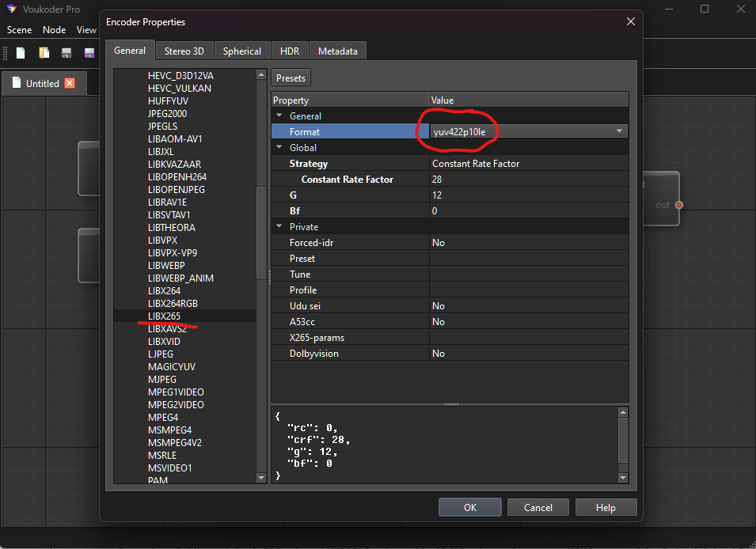
Task: Click the purple Save As disk icon
Action: (x=89, y=53)
